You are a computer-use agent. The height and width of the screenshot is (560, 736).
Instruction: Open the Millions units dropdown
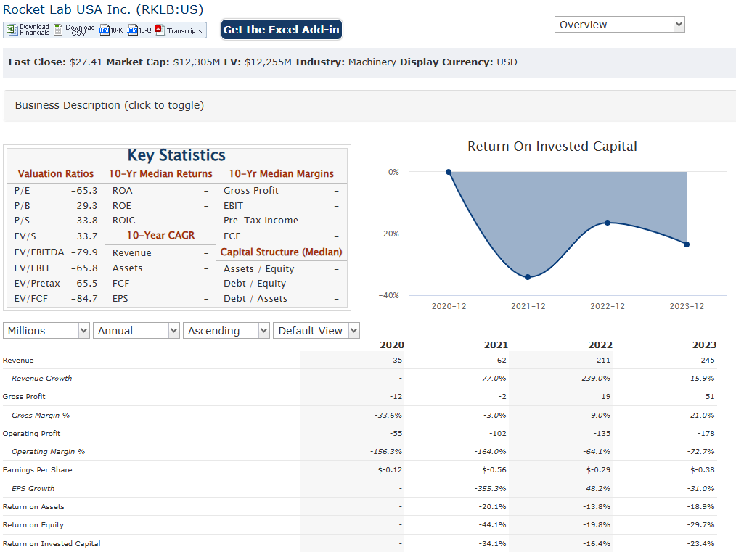46,331
